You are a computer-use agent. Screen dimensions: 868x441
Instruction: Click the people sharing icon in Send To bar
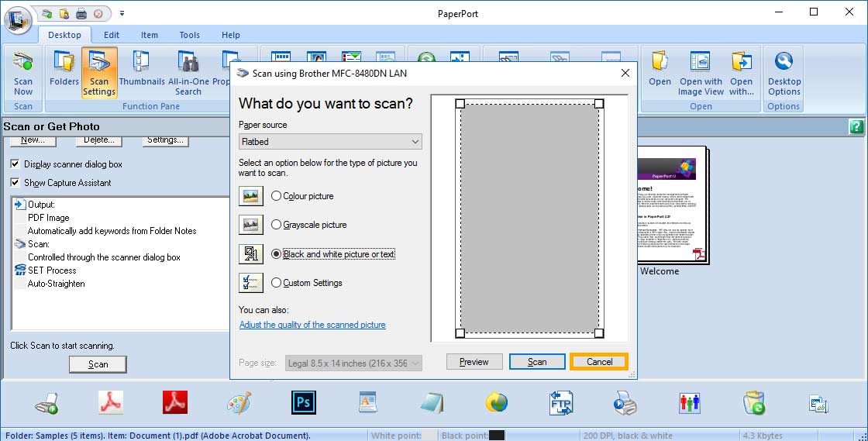click(689, 403)
